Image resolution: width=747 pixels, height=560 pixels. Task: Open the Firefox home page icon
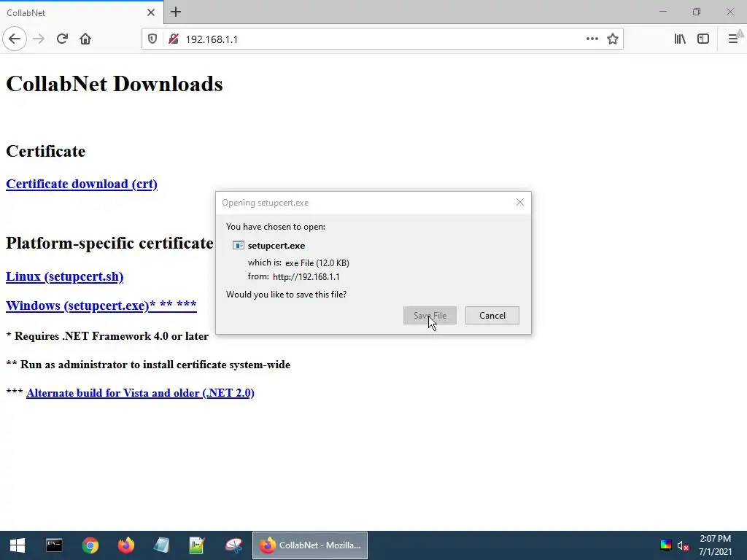coord(85,39)
